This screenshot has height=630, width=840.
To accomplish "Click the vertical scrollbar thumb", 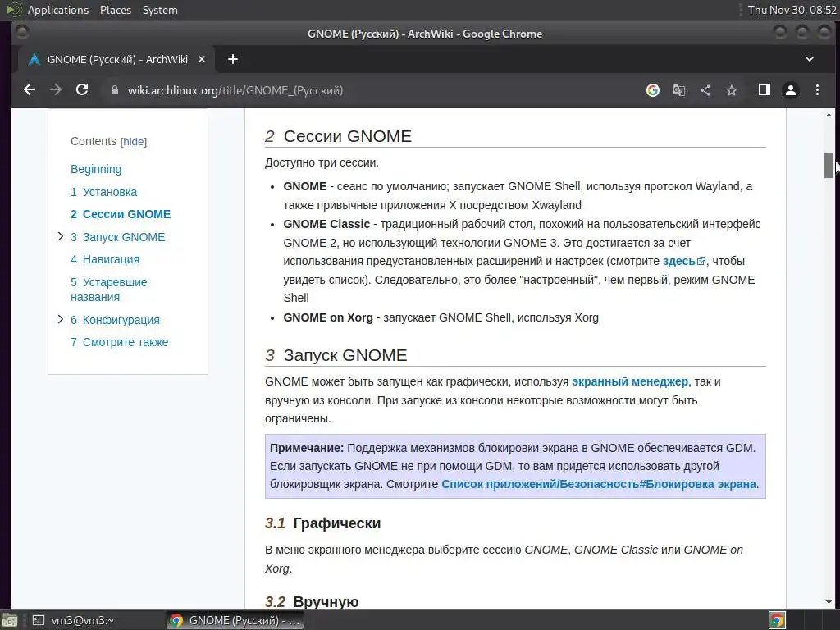I will [x=829, y=165].
